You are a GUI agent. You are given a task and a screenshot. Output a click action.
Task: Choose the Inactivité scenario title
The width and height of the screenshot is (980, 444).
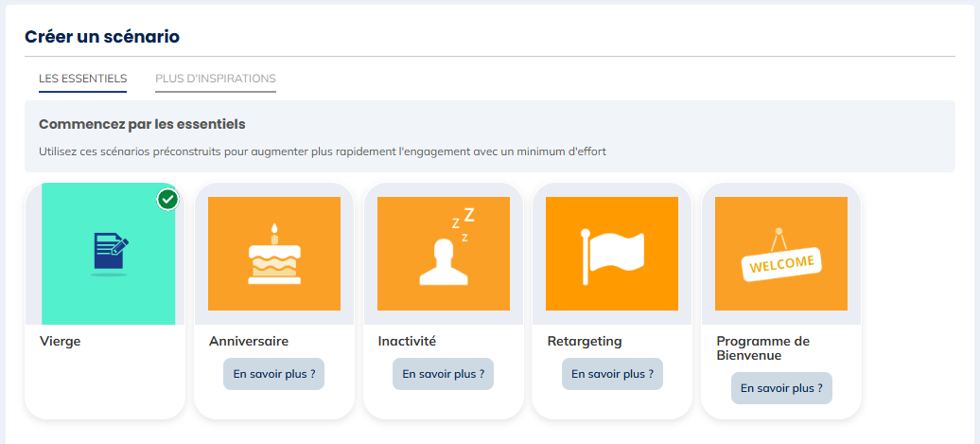pos(407,341)
